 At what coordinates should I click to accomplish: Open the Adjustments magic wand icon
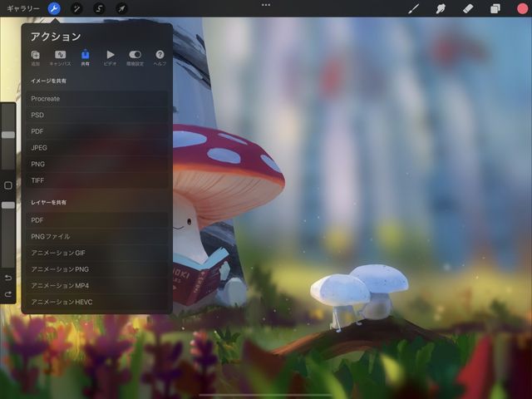pos(76,8)
